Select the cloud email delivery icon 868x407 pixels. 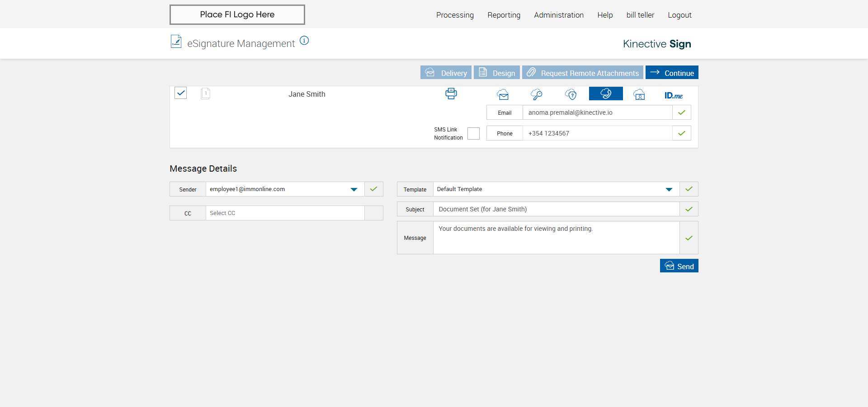point(503,94)
